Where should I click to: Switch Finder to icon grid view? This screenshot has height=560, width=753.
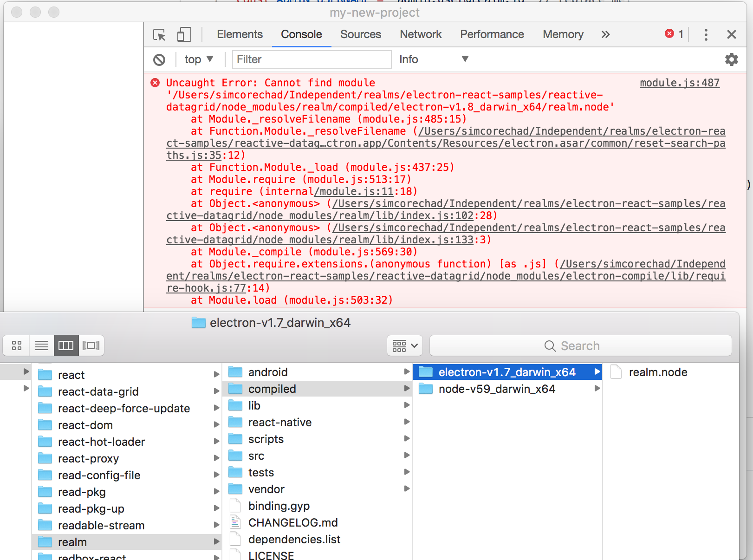17,345
